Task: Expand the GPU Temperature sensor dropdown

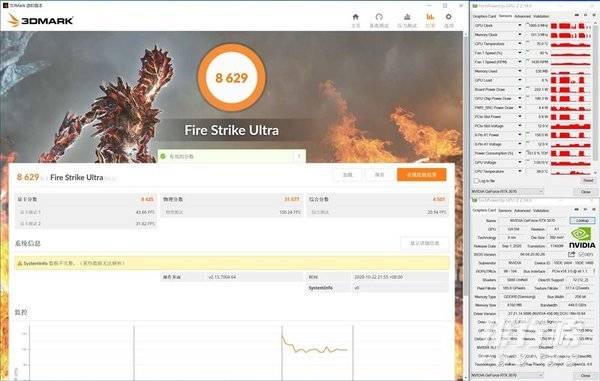Action: [520, 44]
